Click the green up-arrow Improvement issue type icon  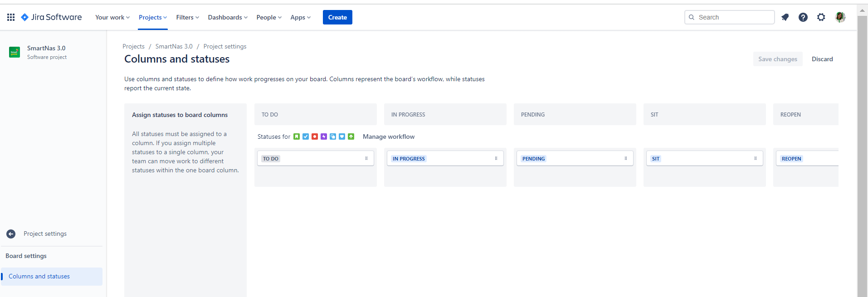pyautogui.click(x=351, y=136)
